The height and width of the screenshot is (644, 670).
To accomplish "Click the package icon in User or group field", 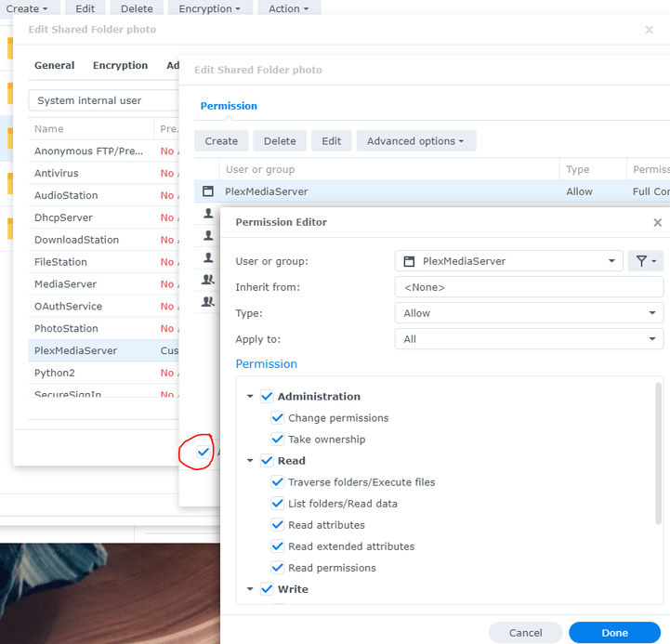I will click(409, 261).
